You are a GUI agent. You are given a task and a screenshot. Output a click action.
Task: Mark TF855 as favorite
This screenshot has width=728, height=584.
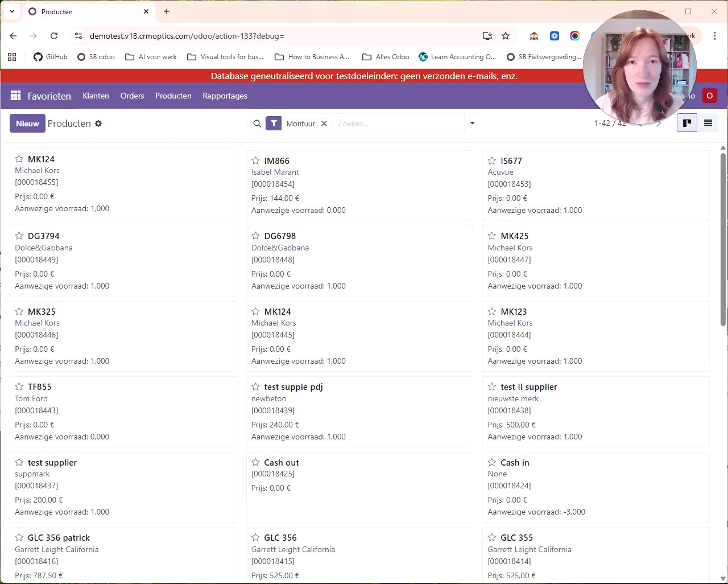[19, 386]
